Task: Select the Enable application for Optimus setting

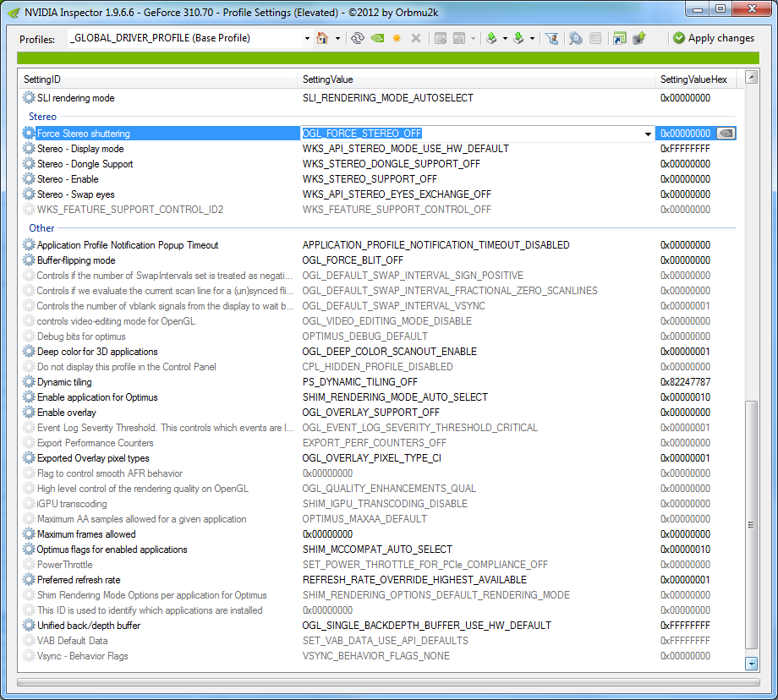Action: point(377,396)
